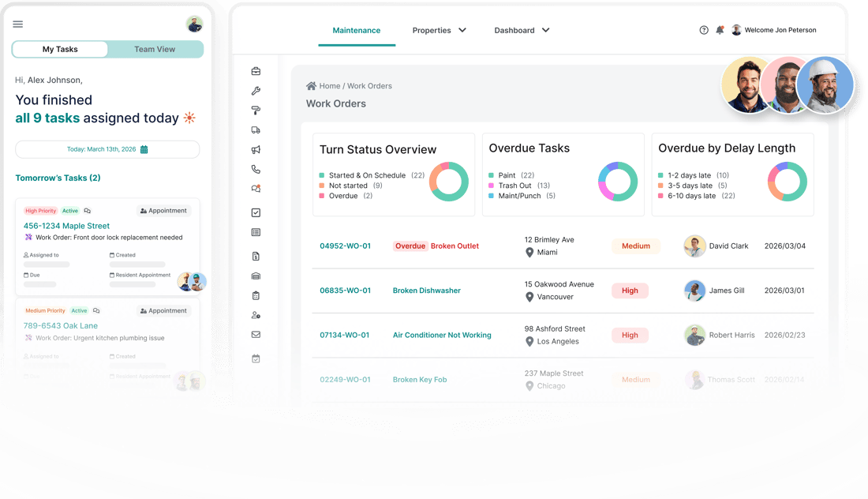
Task: Open the Today March 13th date picker
Action: coord(107,149)
